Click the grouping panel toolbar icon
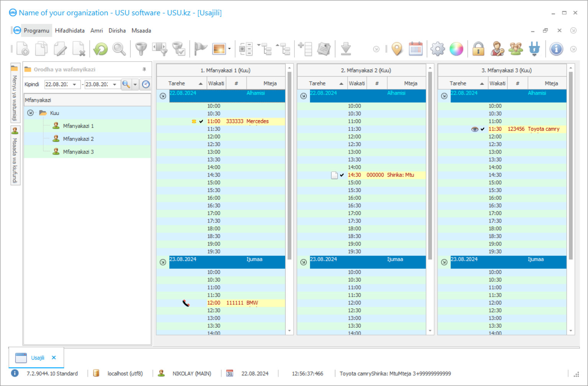 tap(246, 49)
